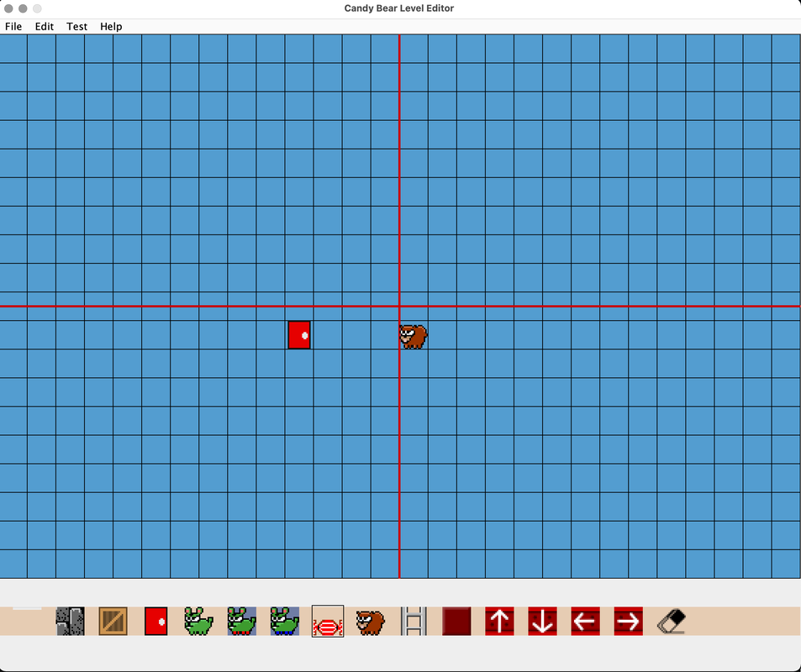Viewport: 801px width, 672px height.
Task: Click the down arrow tile button
Action: pyautogui.click(x=542, y=622)
